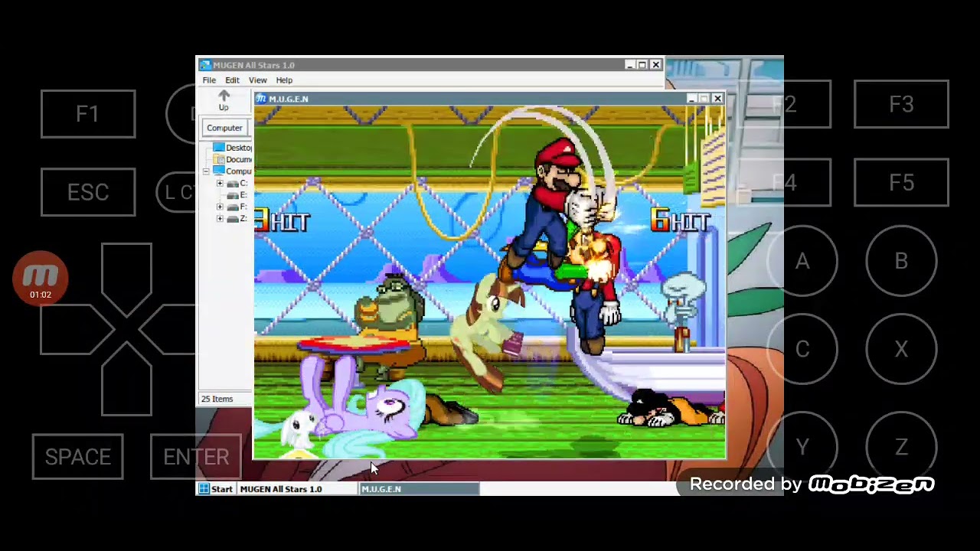Screen dimensions: 980x551
Task: Tap the on-screen d-pad down arrow
Action: 126,379
